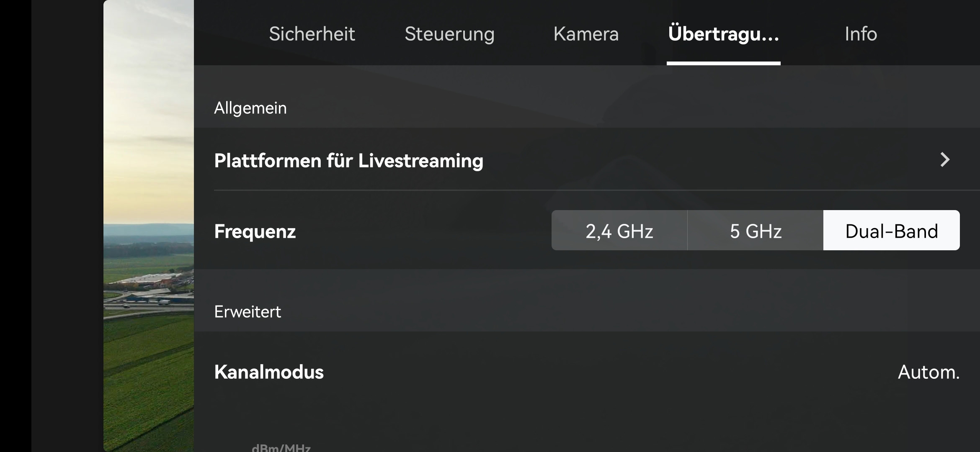This screenshot has height=452, width=980.
Task: Click the Allgemein section header
Action: [250, 108]
